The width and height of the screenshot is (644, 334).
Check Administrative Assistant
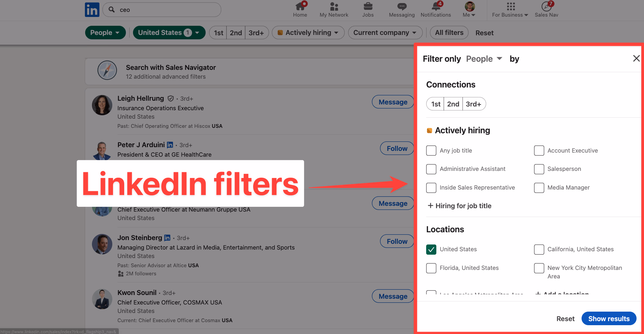point(431,169)
